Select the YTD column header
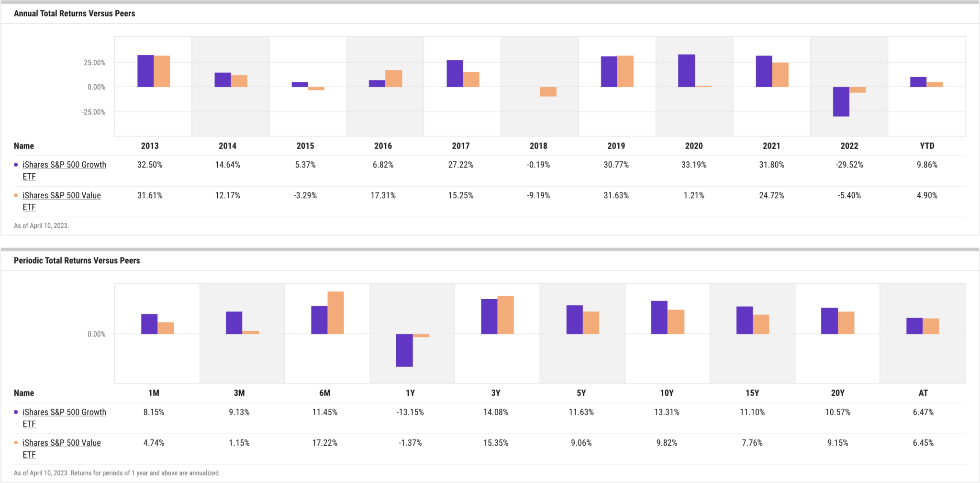Screen dimensions: 980x483 (x=927, y=146)
